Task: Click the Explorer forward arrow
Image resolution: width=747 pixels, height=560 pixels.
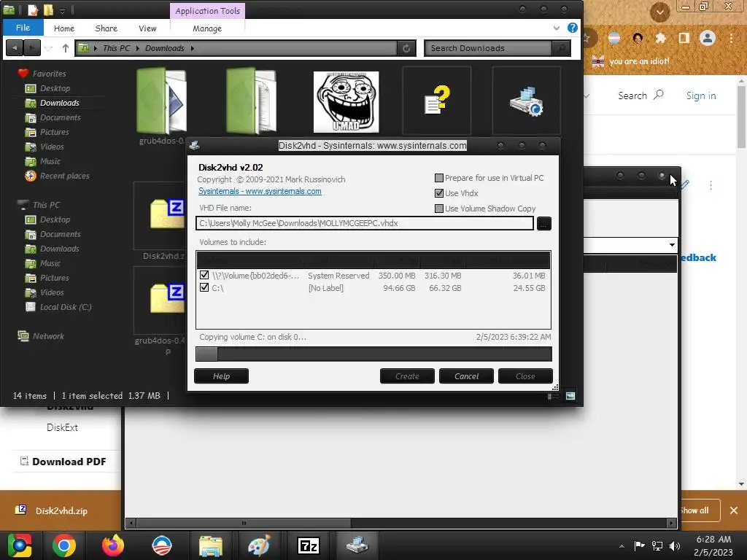Action: click(31, 48)
